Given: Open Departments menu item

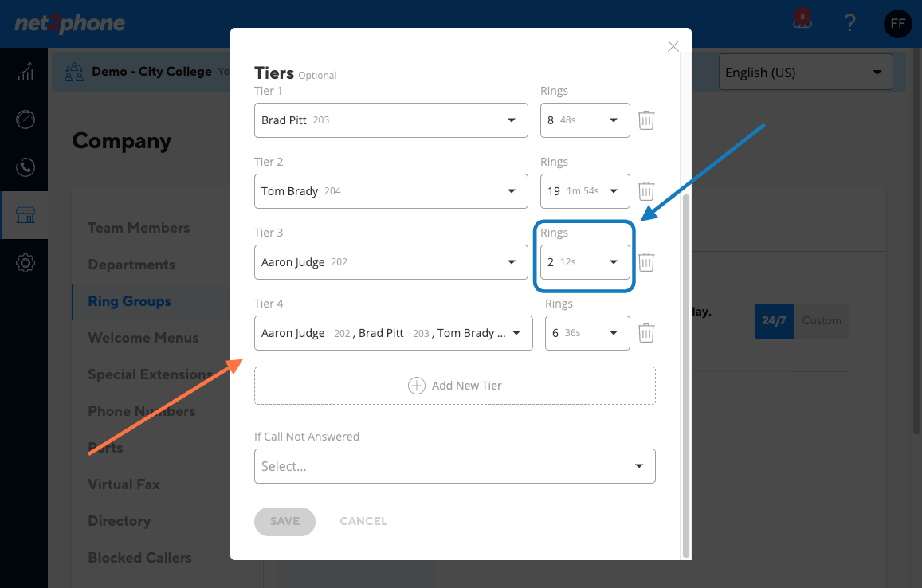Looking at the screenshot, I should (x=131, y=265).
